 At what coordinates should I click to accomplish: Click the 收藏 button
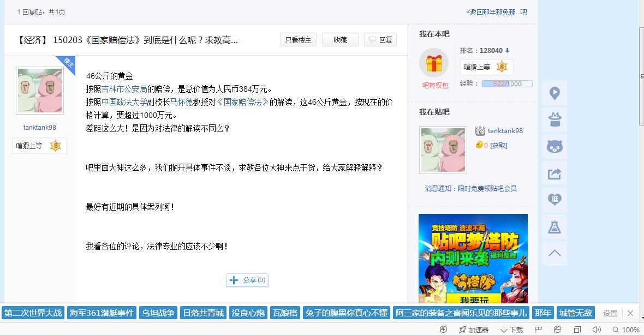pos(340,40)
